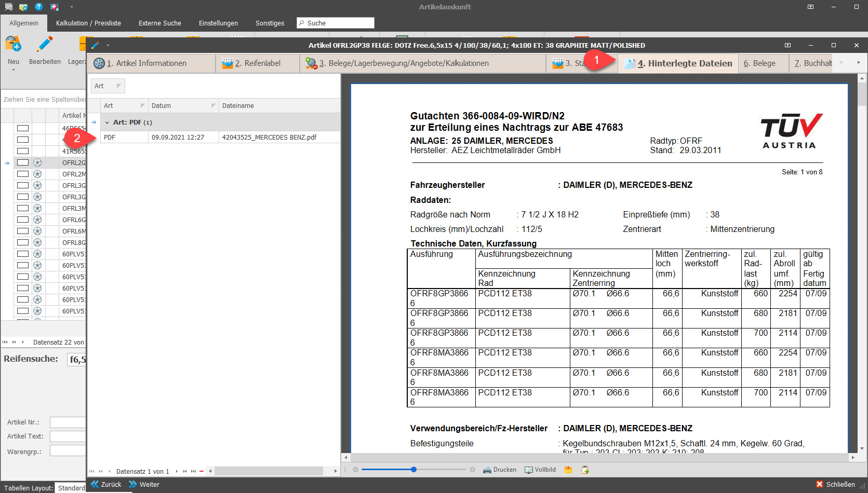This screenshot has width=868, height=493.
Task: Click the wheel icon in OFRL2M row
Action: click(x=37, y=174)
